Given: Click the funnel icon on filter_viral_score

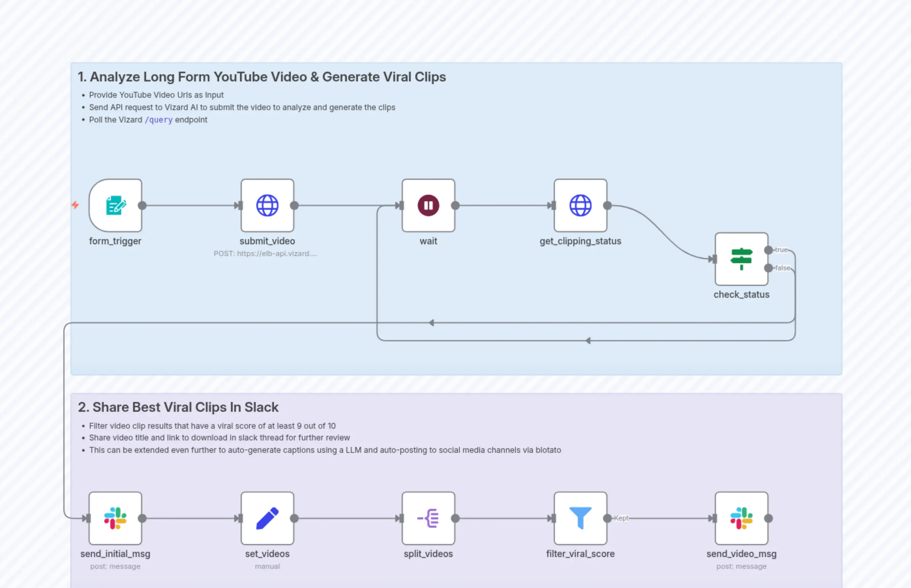Looking at the screenshot, I should [x=580, y=519].
